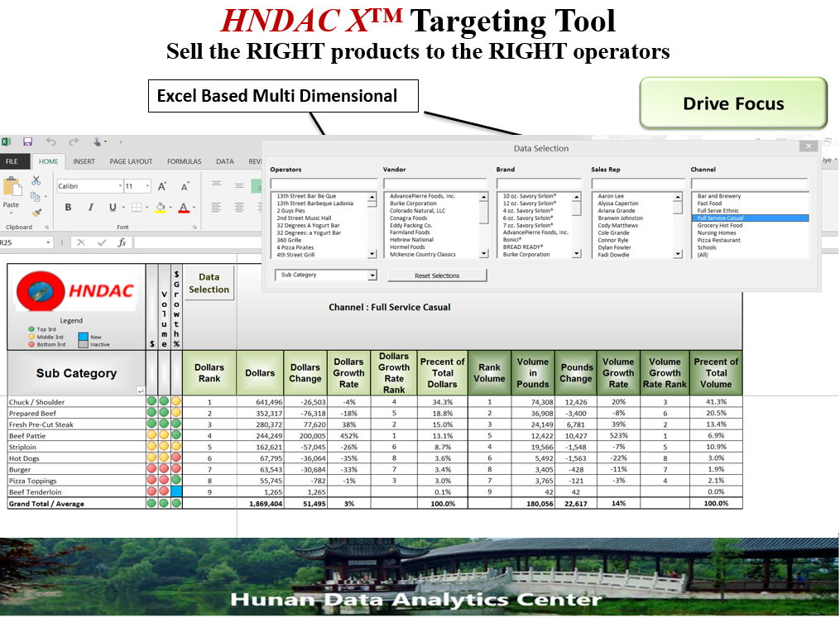Open the Sub Category dropdown in Data Selection
The width and height of the screenshot is (840, 618).
(x=372, y=275)
